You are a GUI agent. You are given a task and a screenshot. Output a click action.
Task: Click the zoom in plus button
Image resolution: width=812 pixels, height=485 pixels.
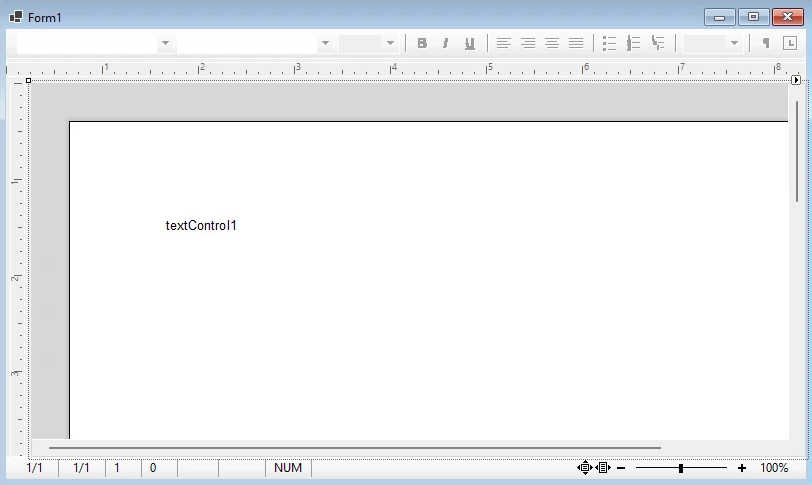tap(742, 468)
